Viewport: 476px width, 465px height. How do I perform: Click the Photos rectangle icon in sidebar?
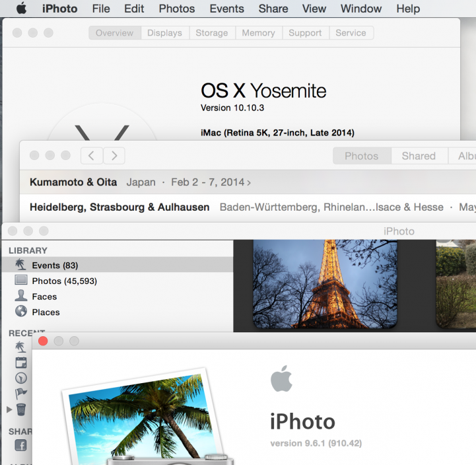(21, 280)
